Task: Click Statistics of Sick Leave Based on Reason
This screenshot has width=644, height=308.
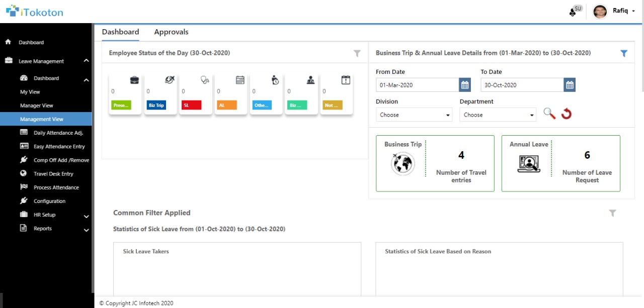Action: pos(438,251)
